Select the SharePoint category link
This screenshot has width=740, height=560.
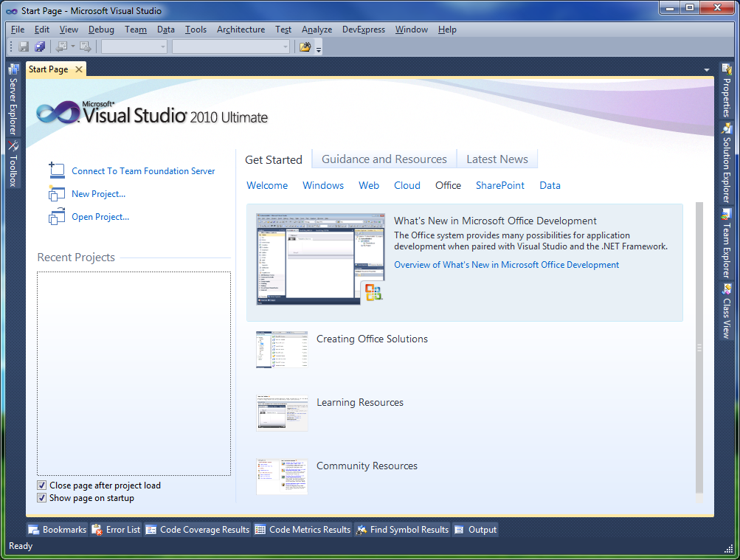[x=499, y=185]
